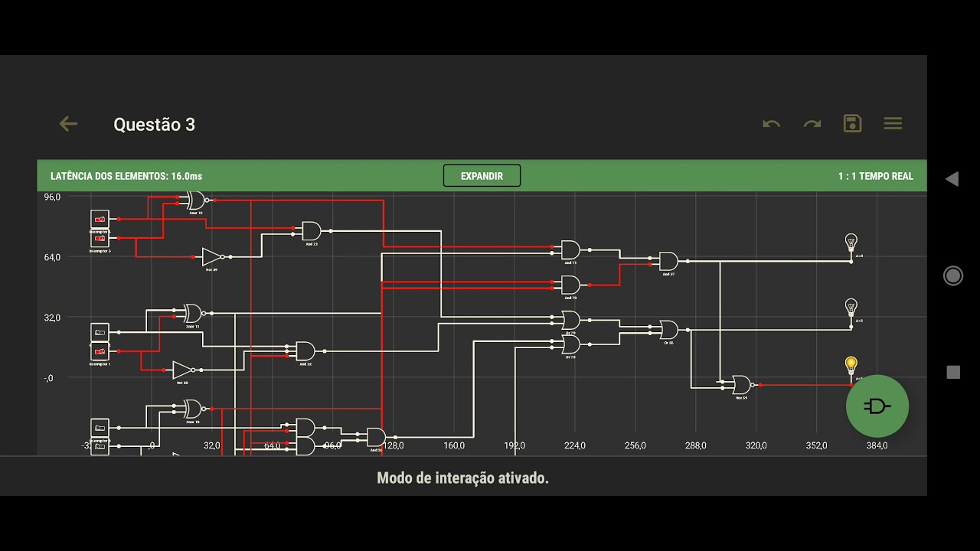Select the And 37 gate
The width and height of the screenshot is (980, 551).
[x=668, y=262]
